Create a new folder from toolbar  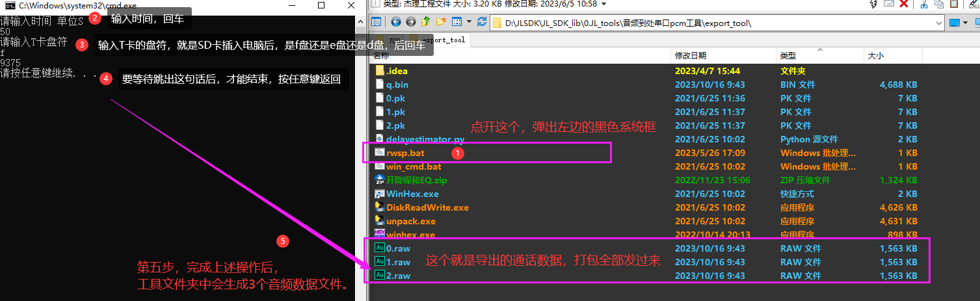(x=442, y=22)
